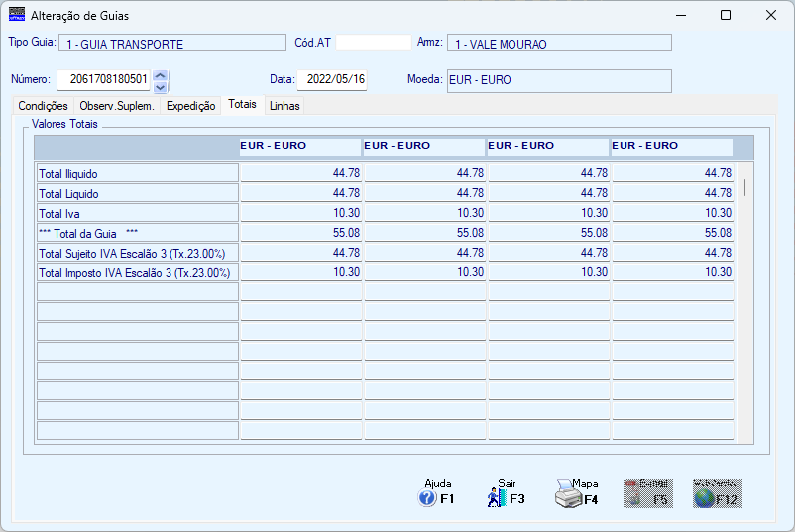795x532 pixels.
Task: Switch to the Condições tab
Action: click(x=43, y=106)
